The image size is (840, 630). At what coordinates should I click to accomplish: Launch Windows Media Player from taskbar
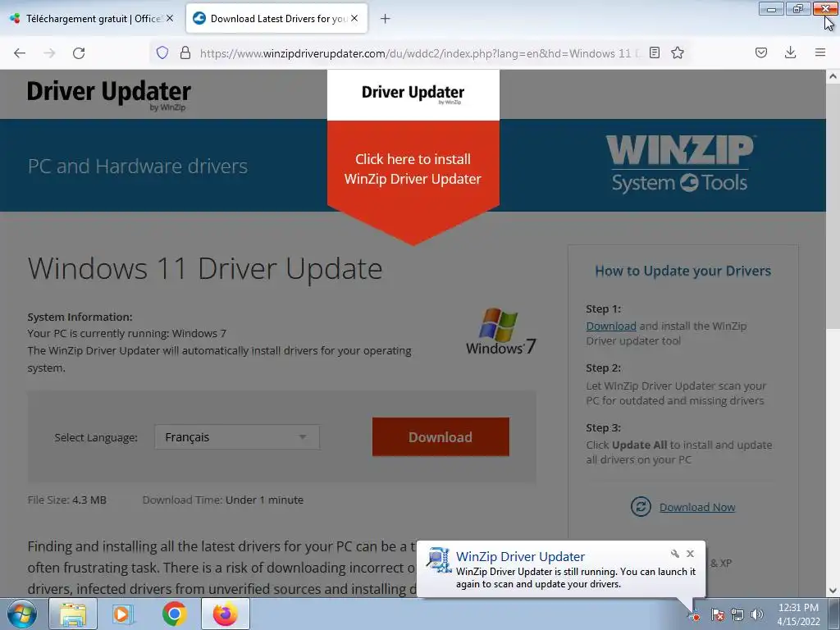click(123, 614)
